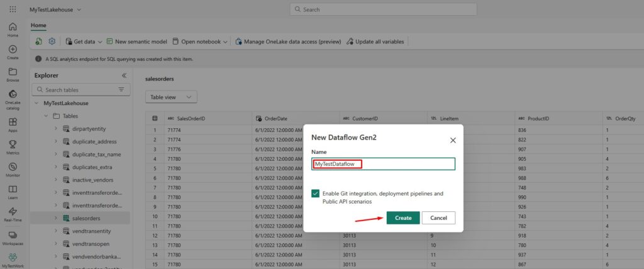
Task: Open Real-Time in left navigation
Action: pos(13,214)
